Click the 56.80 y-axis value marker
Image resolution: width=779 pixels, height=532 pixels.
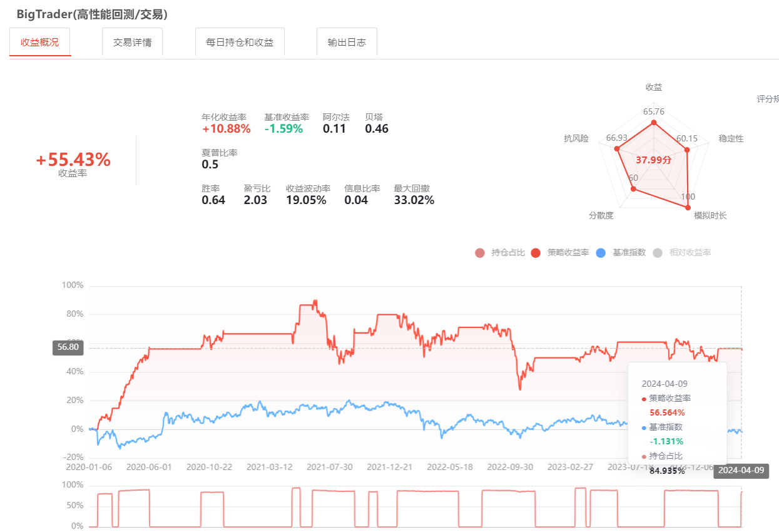[x=68, y=347]
